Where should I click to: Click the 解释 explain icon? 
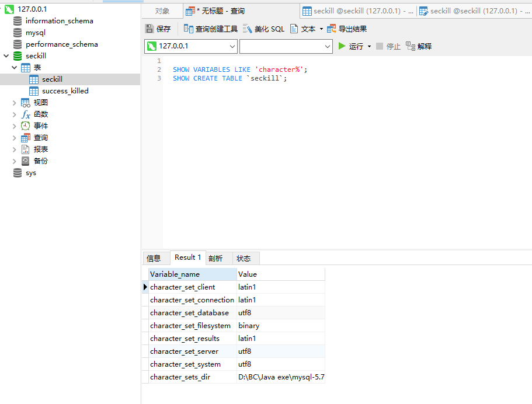pyautogui.click(x=411, y=46)
